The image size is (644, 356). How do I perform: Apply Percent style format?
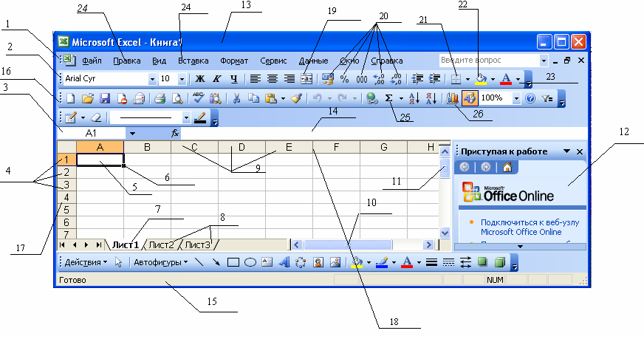(x=345, y=78)
